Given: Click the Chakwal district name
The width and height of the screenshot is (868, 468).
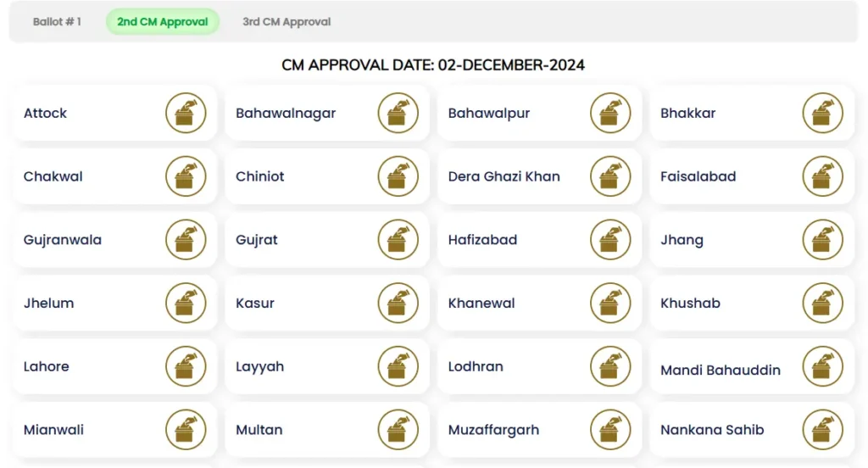Looking at the screenshot, I should click(53, 177).
